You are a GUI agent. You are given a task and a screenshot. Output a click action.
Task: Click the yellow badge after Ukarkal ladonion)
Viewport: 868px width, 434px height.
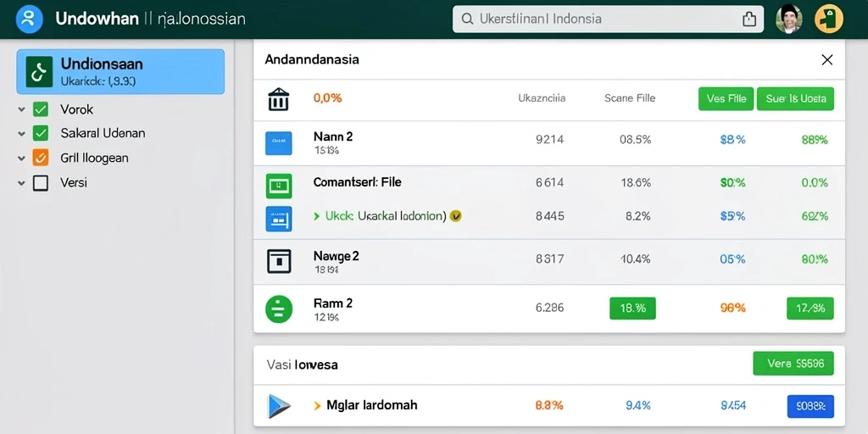tap(455, 216)
